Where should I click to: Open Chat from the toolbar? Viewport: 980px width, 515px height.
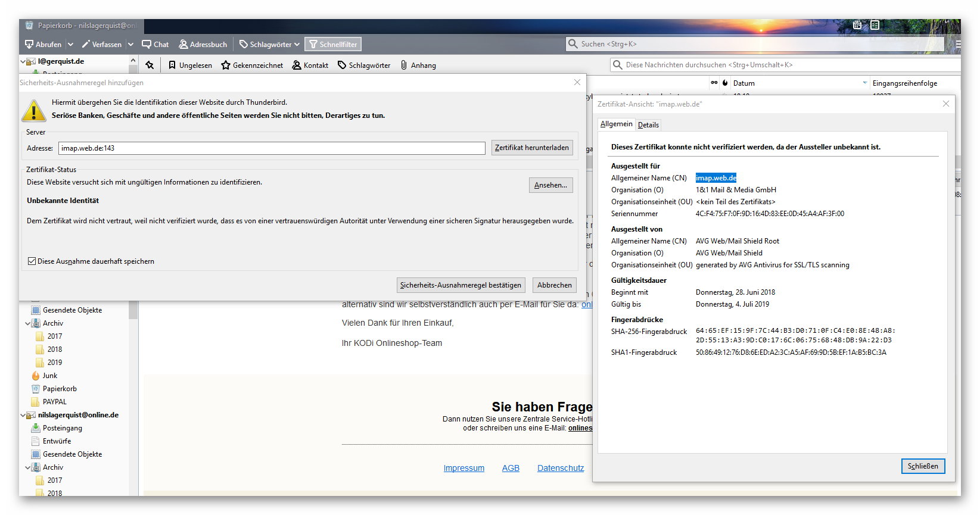(x=155, y=44)
